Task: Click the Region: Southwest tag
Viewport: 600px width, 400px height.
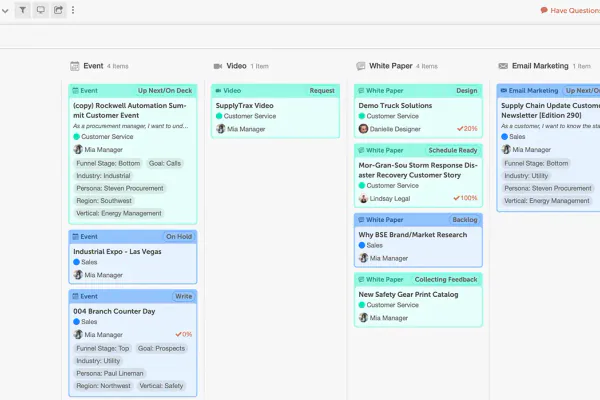Action: (x=104, y=201)
